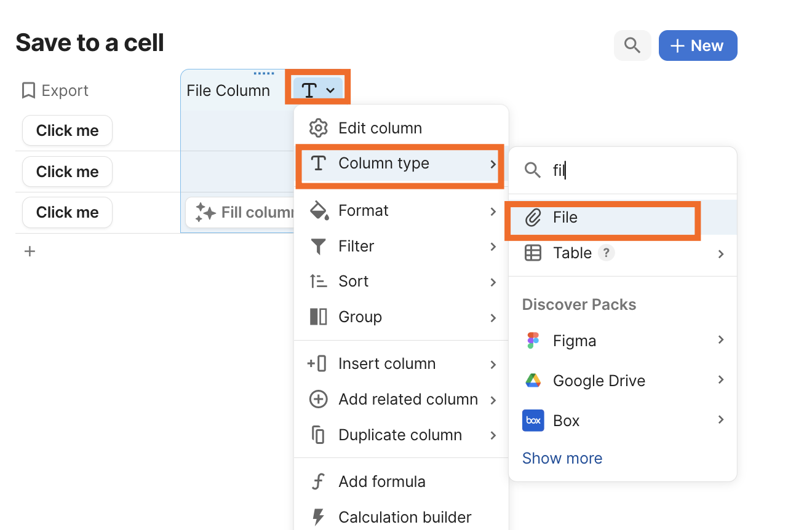The width and height of the screenshot is (812, 530).
Task: Open the Filter menu item
Action: pyautogui.click(x=356, y=246)
